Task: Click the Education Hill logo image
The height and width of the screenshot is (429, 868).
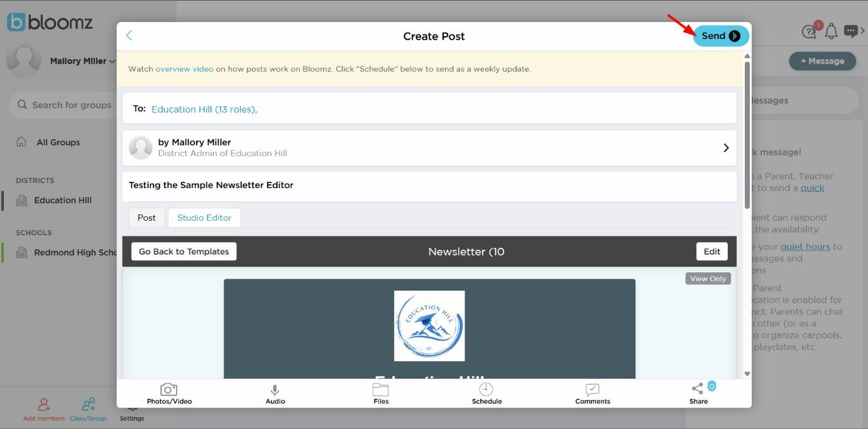Action: pyautogui.click(x=429, y=326)
